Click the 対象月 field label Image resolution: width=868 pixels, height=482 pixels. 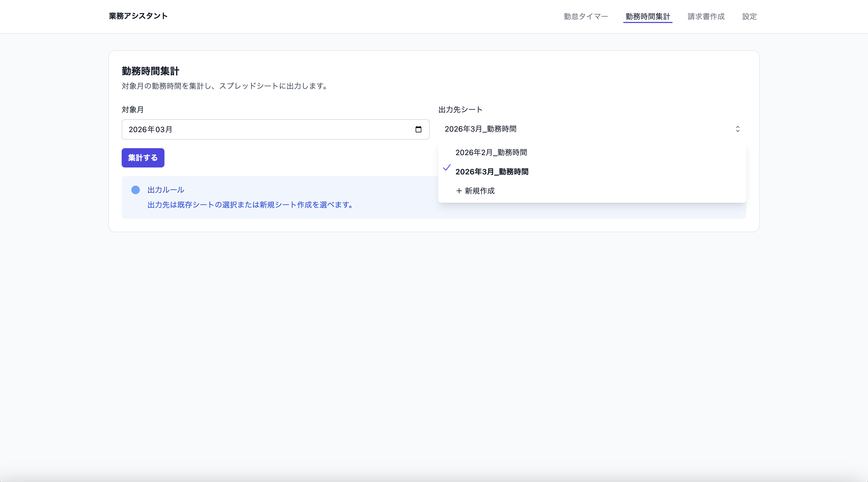pos(133,110)
